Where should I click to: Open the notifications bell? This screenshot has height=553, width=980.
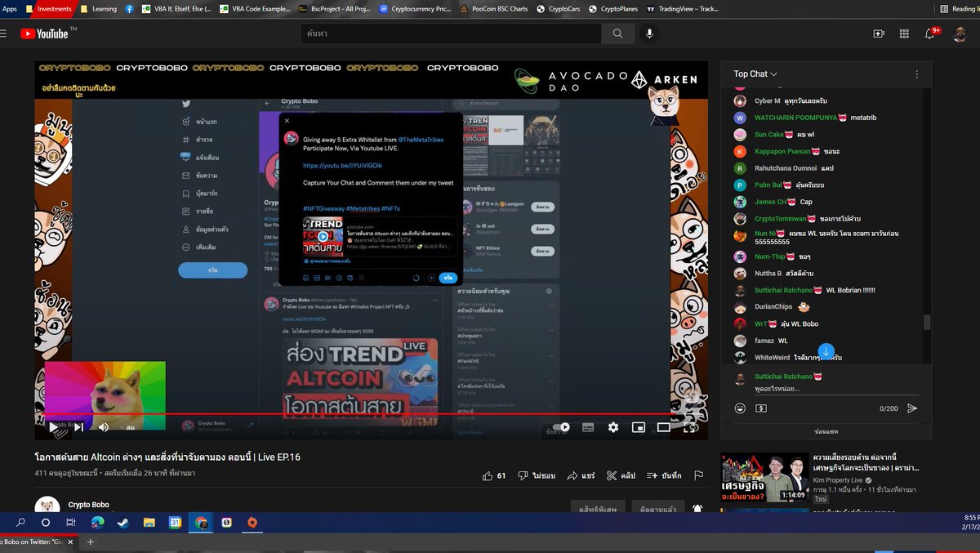pos(929,33)
